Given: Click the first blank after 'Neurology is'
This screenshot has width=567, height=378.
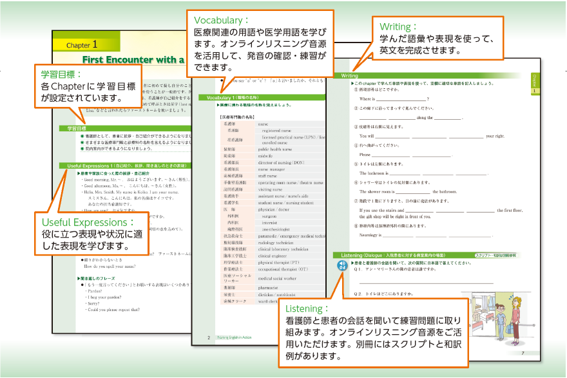Looking at the screenshot, I should click(x=397, y=235).
